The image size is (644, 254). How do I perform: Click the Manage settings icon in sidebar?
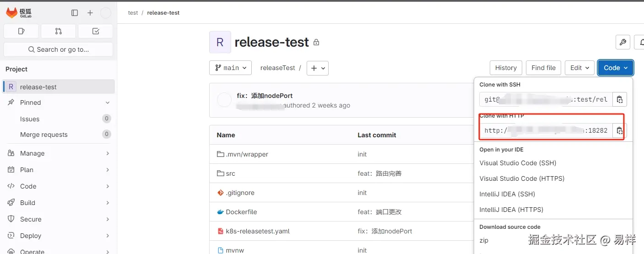click(x=11, y=153)
